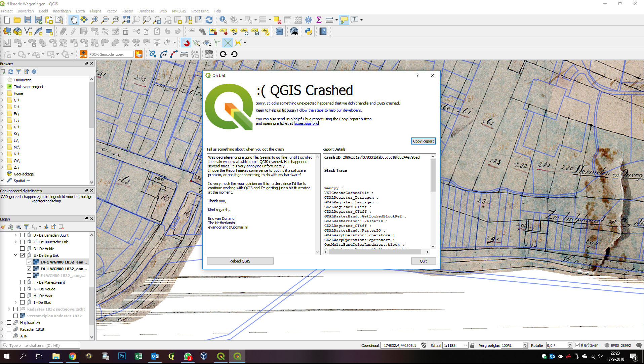Enable the D - De Heide group checkbox
This screenshot has height=364, width=644.
(x=23, y=249)
